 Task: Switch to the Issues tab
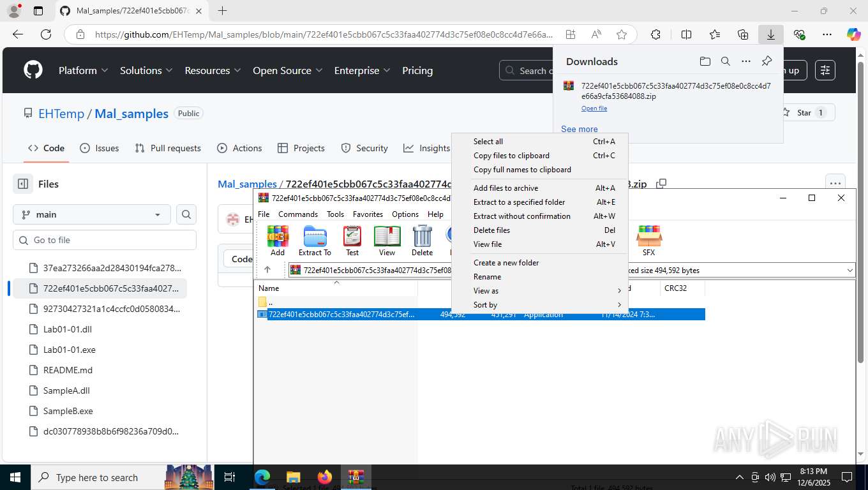tap(99, 148)
